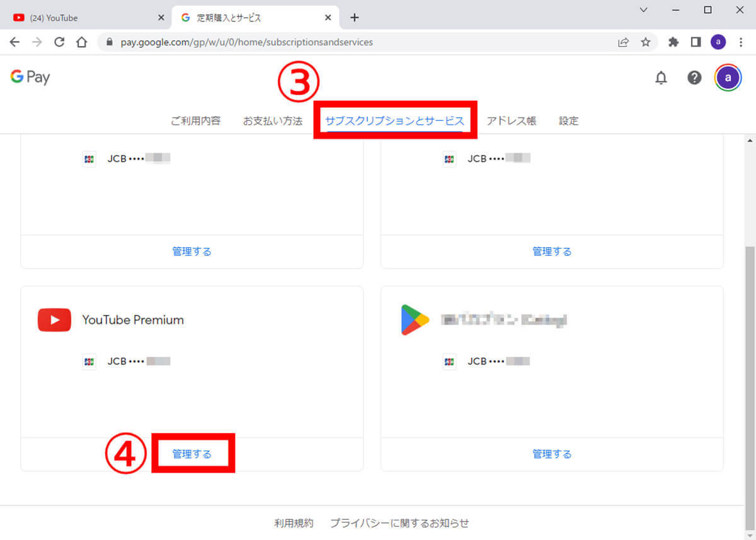Select the YouTube Premium title text
The height and width of the screenshot is (540, 756).
pos(133,320)
